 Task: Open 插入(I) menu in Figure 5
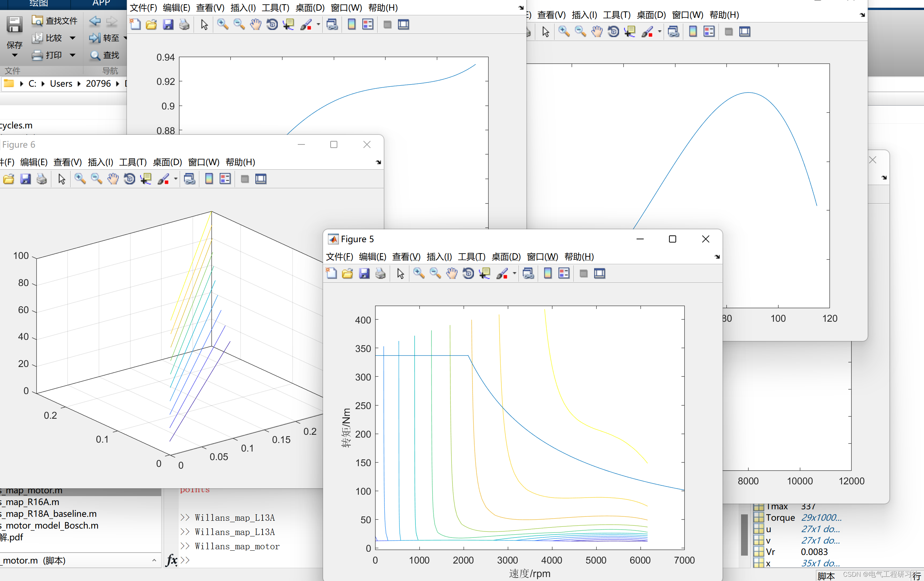(x=439, y=256)
